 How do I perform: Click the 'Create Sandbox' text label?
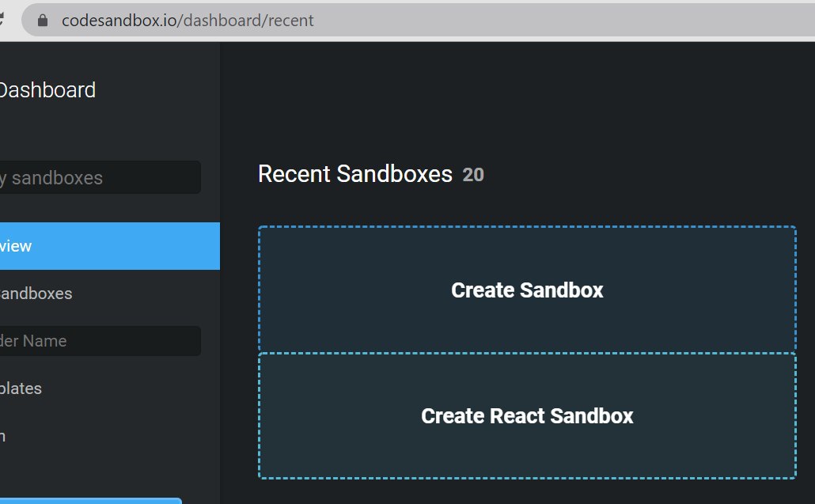tap(527, 290)
